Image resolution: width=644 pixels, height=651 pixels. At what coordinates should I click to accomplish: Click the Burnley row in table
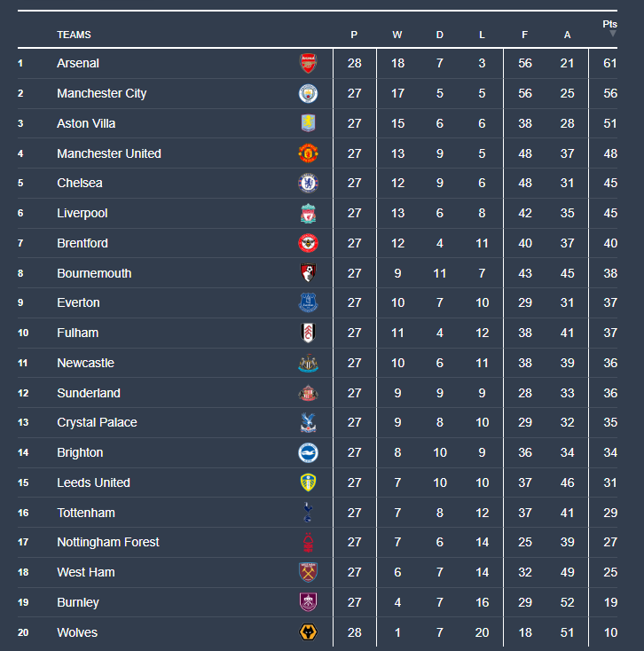click(x=78, y=602)
